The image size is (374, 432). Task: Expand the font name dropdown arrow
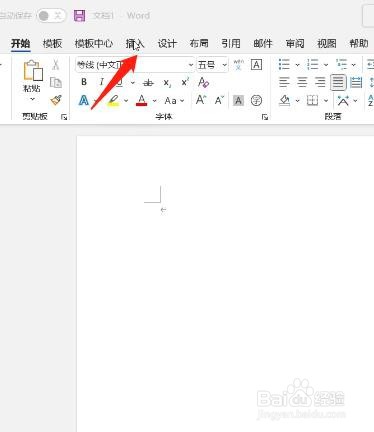(191, 65)
